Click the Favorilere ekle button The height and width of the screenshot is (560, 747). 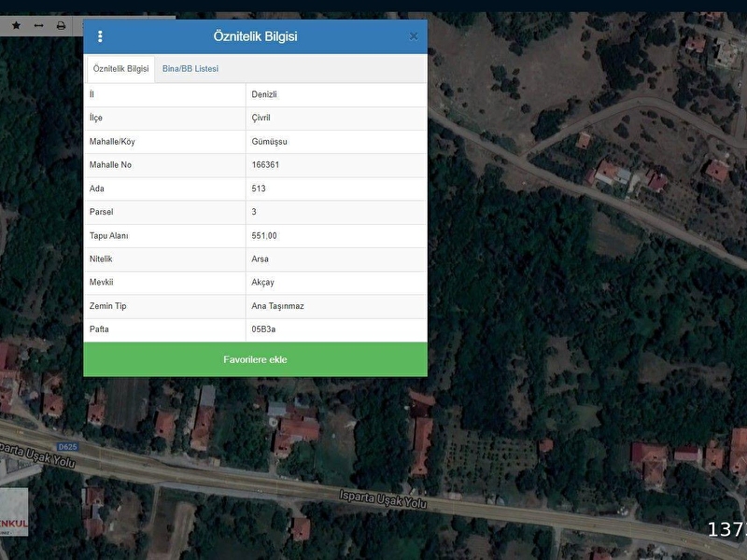pos(255,359)
